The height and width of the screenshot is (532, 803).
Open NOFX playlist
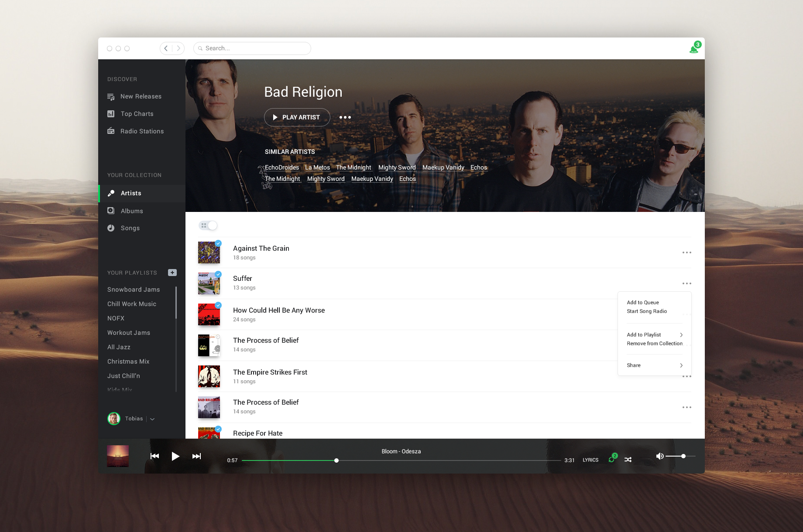point(116,318)
